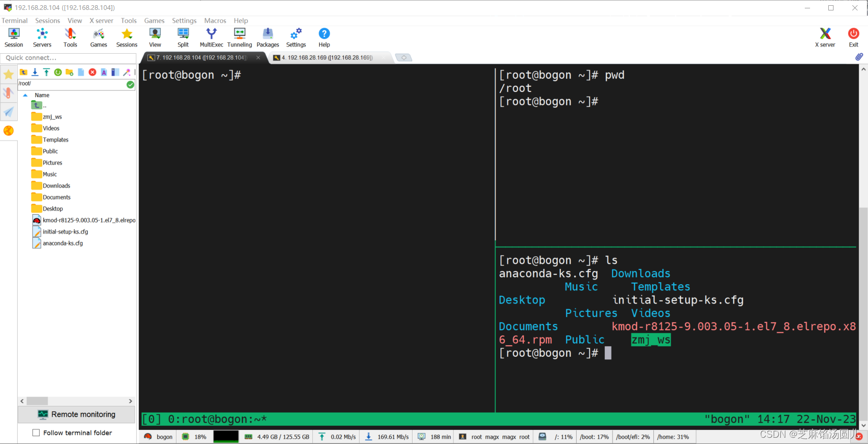Click file list horizontal scrollbar right arrow

[x=131, y=401]
